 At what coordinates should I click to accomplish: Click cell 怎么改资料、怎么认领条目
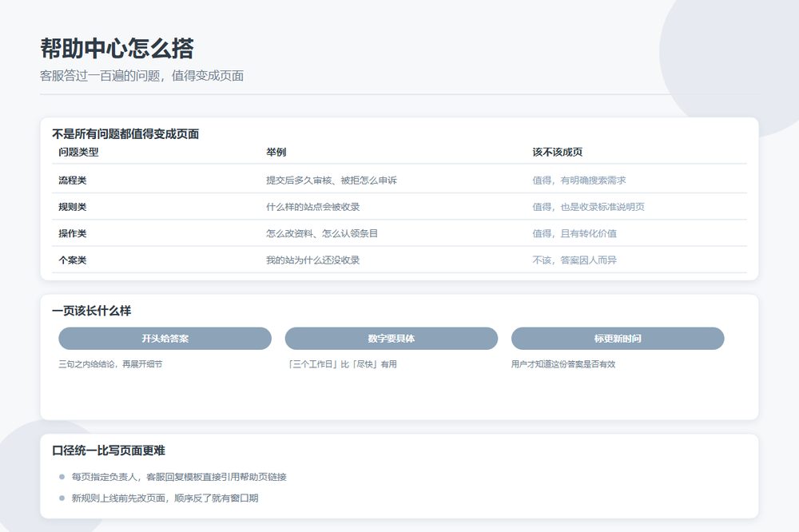[322, 233]
